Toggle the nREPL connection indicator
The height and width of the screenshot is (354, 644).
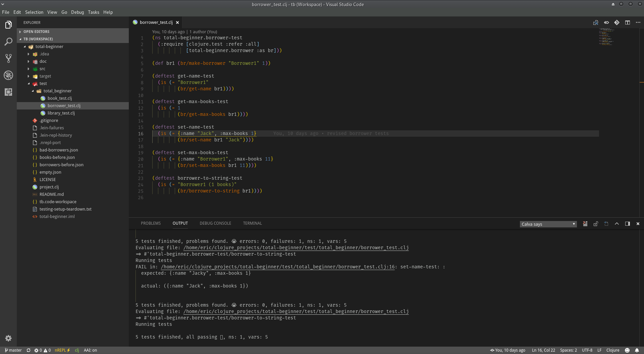[x=62, y=350]
